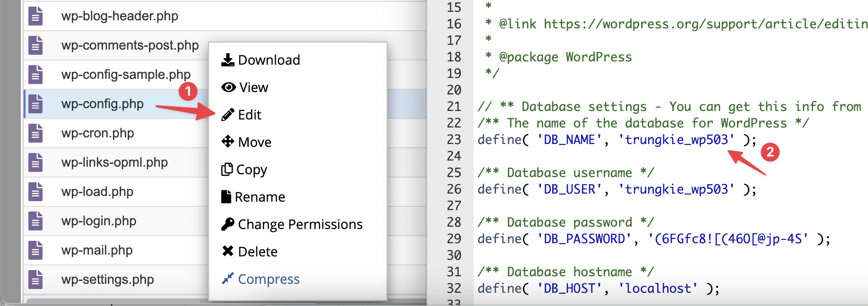This screenshot has width=868, height=306.
Task: Click the key icon for Change Permissions
Action: (228, 224)
